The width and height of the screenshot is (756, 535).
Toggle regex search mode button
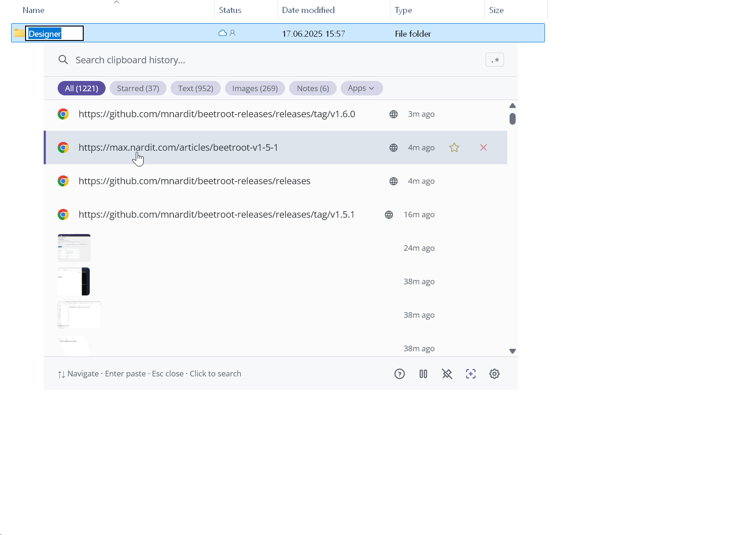tap(494, 60)
